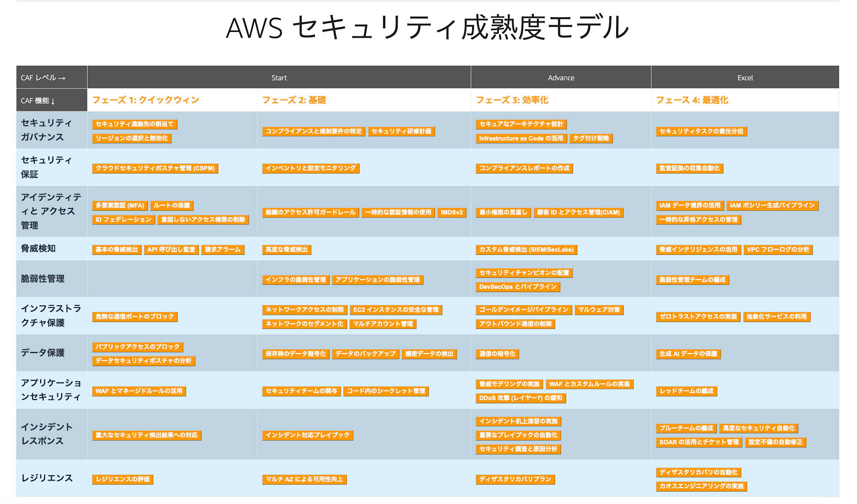Screen dimensions: 857x504
Task: Click the 最小権限の見直し tag
Action: point(503,212)
